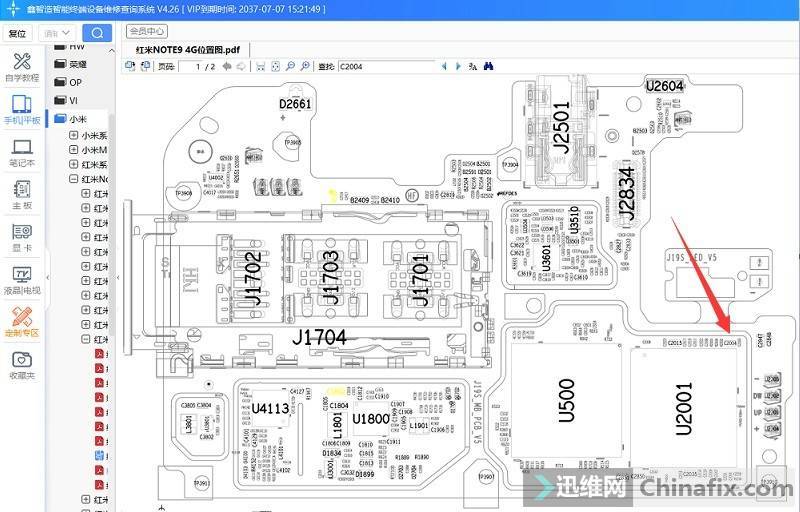
Task: Select the 液晶电视 LCD TV category
Action: (x=22, y=279)
